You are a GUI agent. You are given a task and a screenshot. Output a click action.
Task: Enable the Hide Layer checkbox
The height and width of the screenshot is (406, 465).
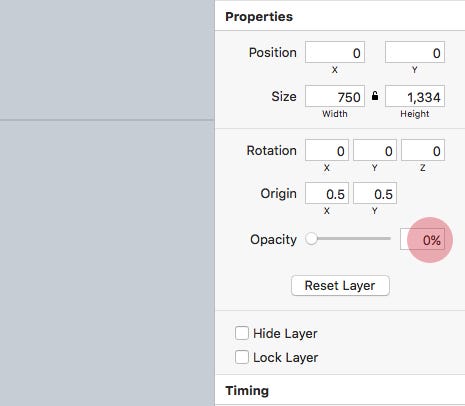[242, 333]
